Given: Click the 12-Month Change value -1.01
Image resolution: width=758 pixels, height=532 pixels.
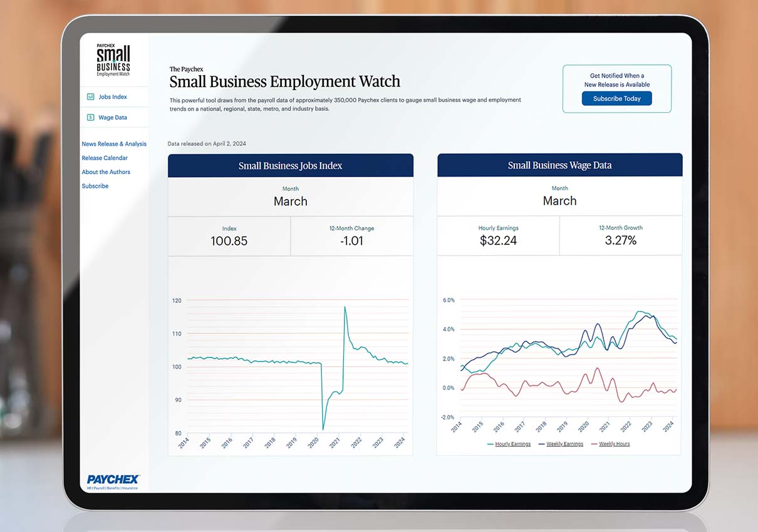Looking at the screenshot, I should [351, 241].
